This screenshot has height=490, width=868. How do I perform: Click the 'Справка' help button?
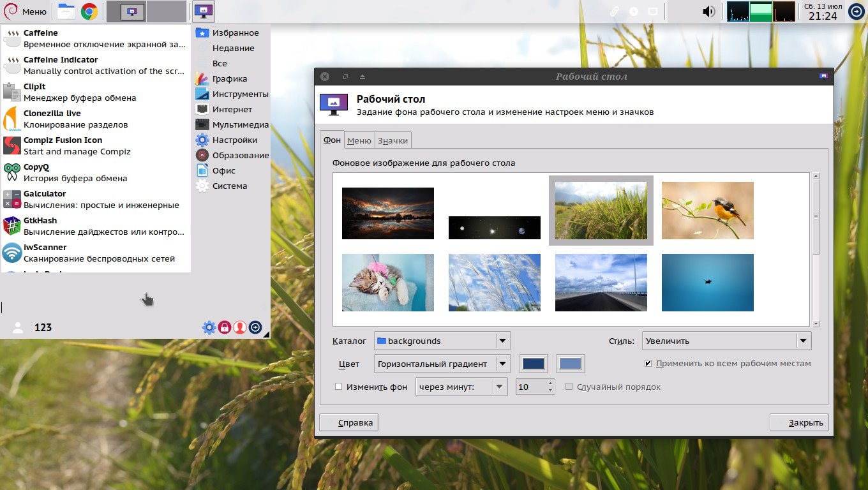coord(349,422)
